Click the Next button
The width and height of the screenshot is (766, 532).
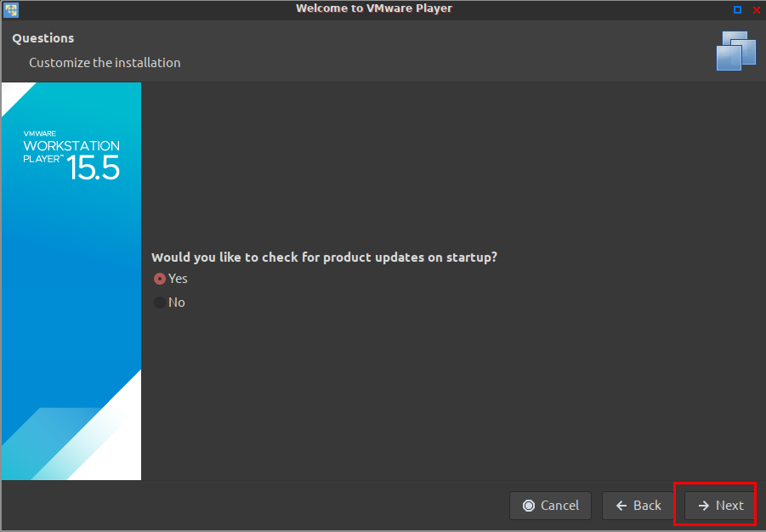pos(719,505)
